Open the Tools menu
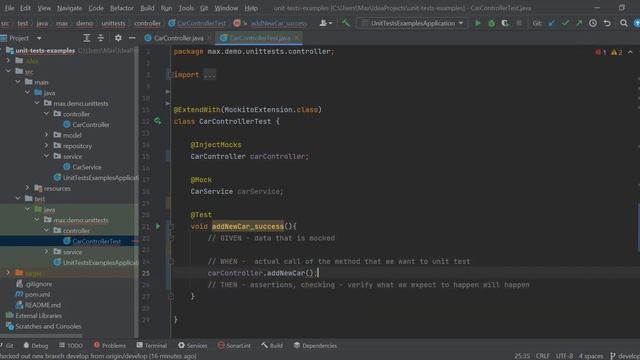The width and height of the screenshot is (640, 360). [186, 8]
